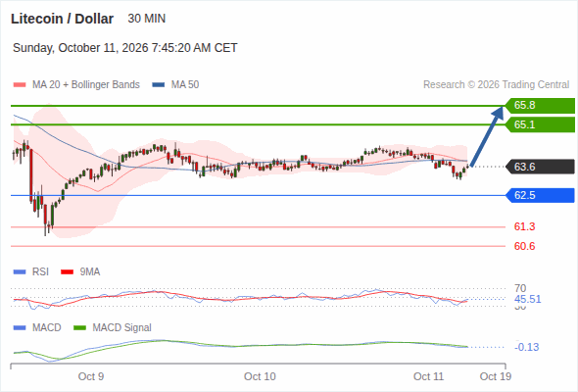Click the 9MA legend color swatch
Image resolution: width=578 pixels, height=392 pixels.
coord(67,272)
